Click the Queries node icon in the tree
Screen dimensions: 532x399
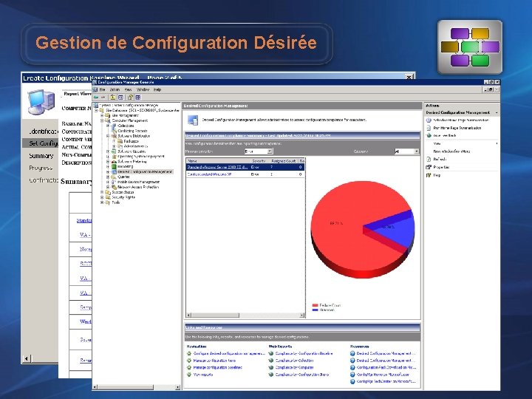(x=115, y=177)
